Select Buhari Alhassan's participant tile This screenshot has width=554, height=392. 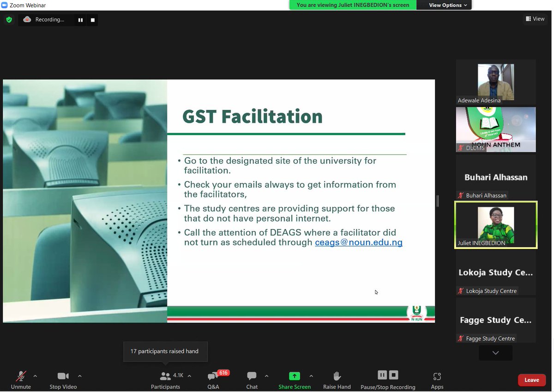(x=496, y=177)
